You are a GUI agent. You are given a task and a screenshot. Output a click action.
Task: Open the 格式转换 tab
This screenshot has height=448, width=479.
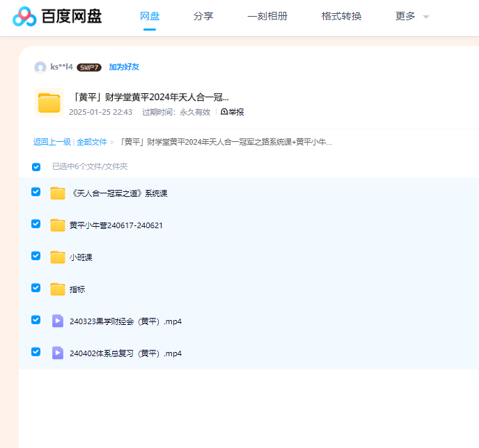(x=342, y=16)
